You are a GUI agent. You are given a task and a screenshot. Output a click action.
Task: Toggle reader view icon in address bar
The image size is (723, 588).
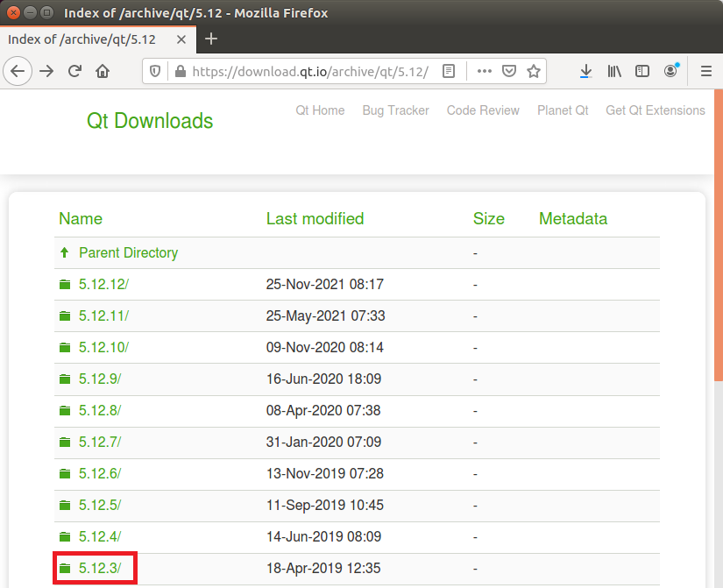click(448, 71)
